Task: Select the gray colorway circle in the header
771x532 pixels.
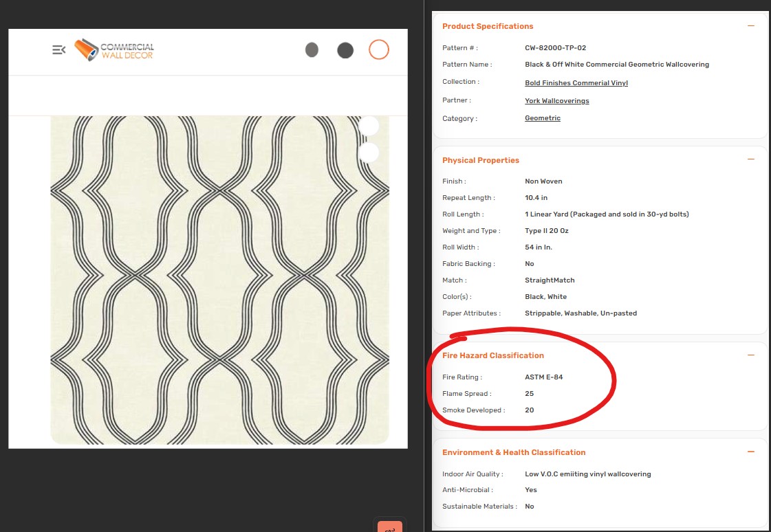Action: coord(312,50)
